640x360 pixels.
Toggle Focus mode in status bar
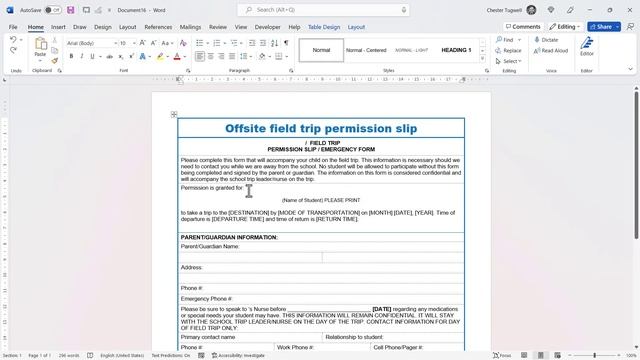502,356
